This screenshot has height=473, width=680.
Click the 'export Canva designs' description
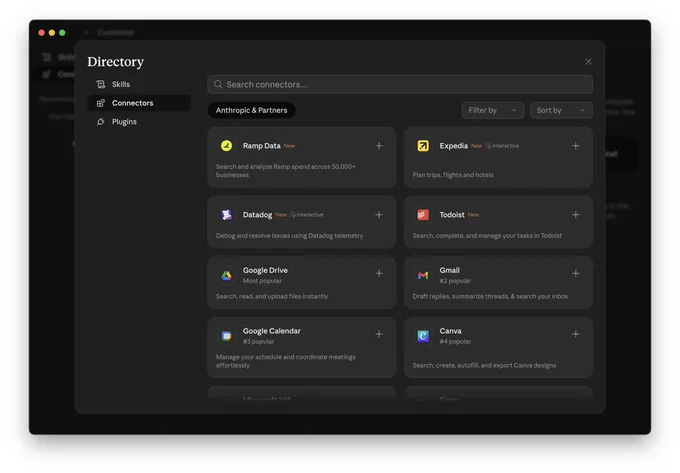[x=484, y=365]
